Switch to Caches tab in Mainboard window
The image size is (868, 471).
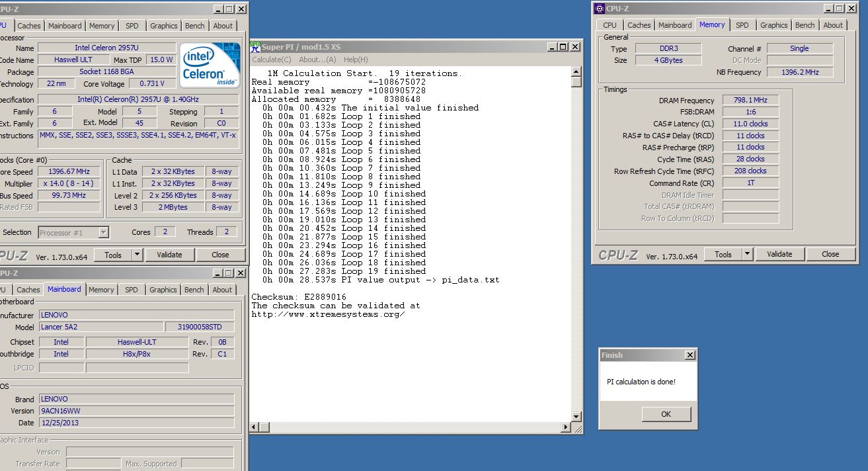(28, 290)
